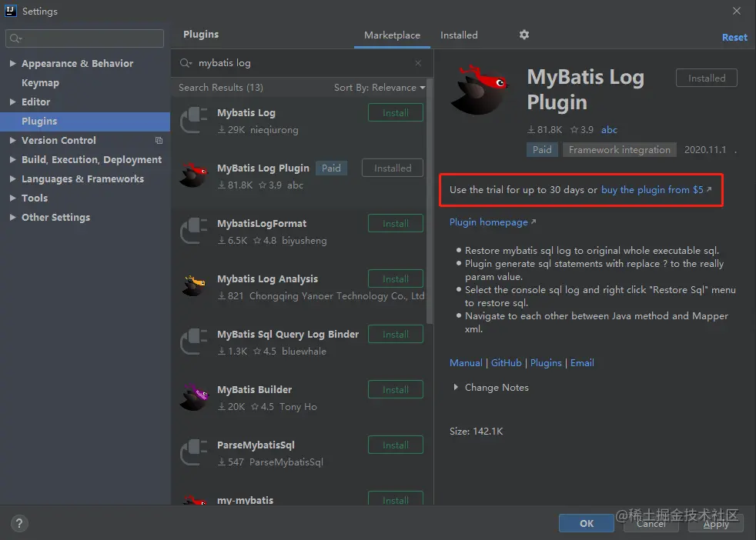Open the Plugins link in description
This screenshot has width=756, height=540.
[546, 363]
